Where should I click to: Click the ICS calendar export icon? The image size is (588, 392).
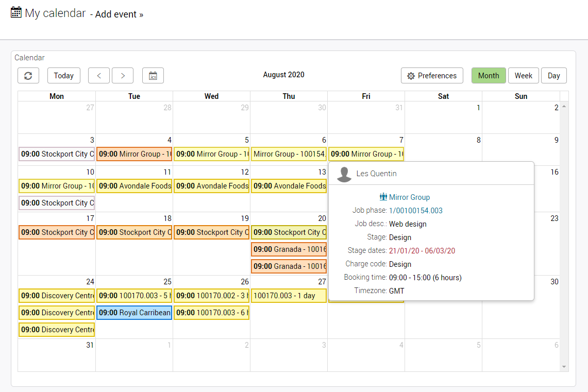(153, 76)
